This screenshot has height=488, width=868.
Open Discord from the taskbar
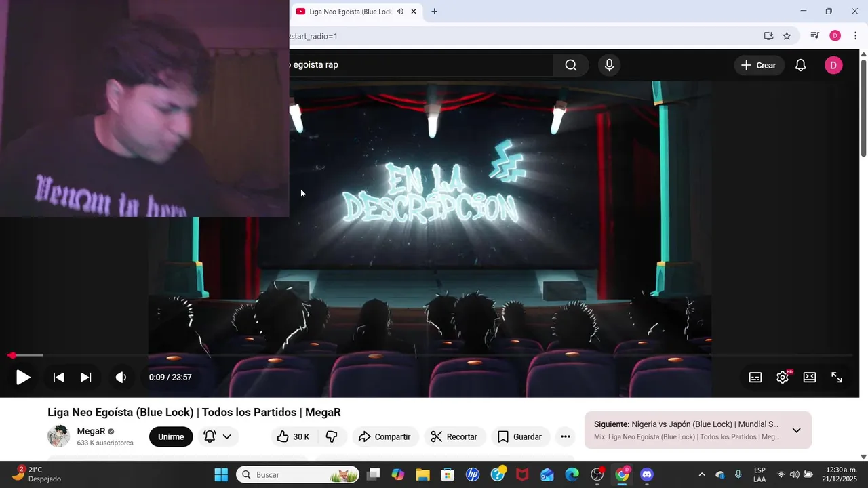tap(647, 474)
